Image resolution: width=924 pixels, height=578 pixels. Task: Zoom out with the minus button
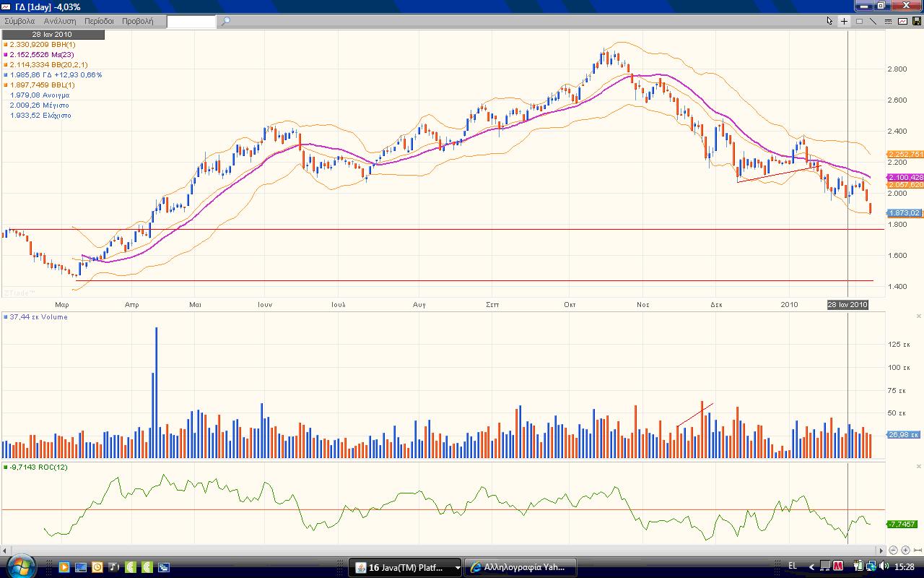tap(894, 551)
